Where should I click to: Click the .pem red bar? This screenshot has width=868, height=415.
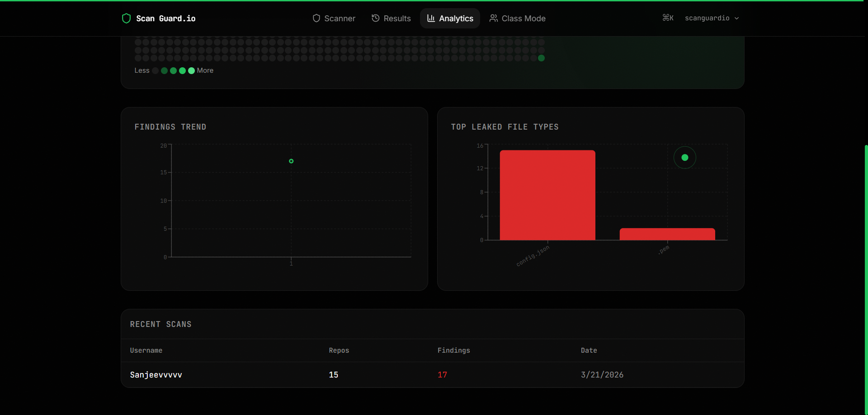(x=667, y=234)
